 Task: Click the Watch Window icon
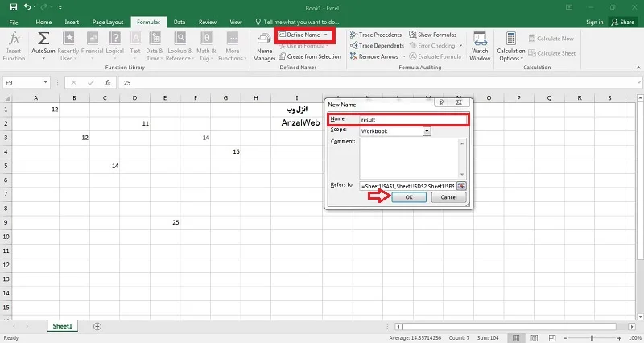click(x=480, y=39)
